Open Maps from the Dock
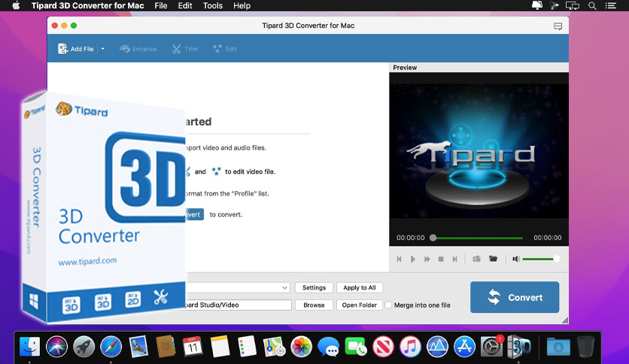Image resolution: width=629 pixels, height=364 pixels. 274,347
